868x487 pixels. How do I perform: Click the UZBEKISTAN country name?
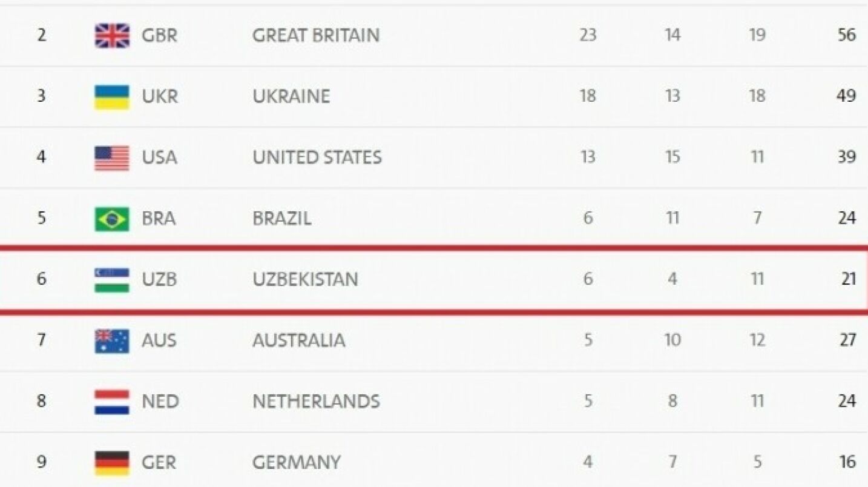[x=305, y=279]
